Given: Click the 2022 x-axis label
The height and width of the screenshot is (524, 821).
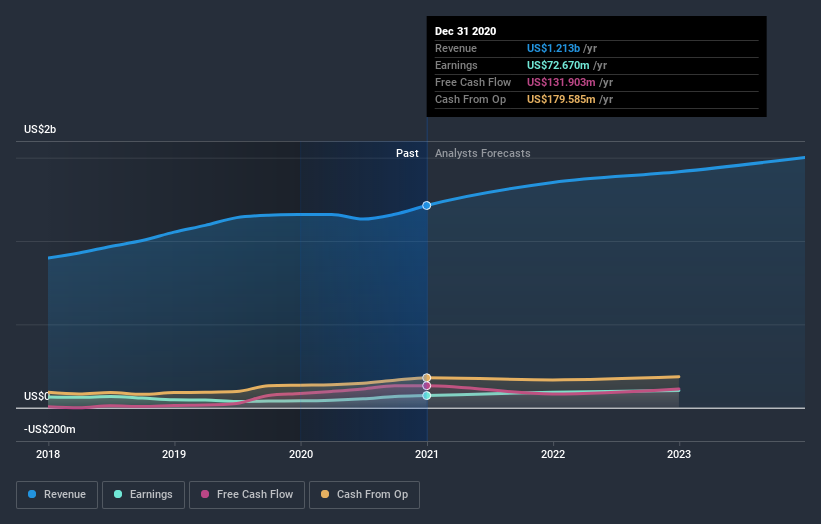Looking at the screenshot, I should click(553, 454).
